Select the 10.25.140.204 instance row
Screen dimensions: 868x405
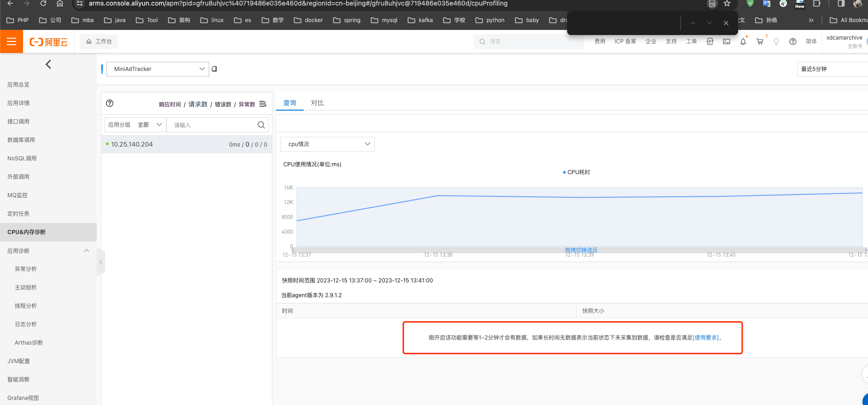(187, 144)
